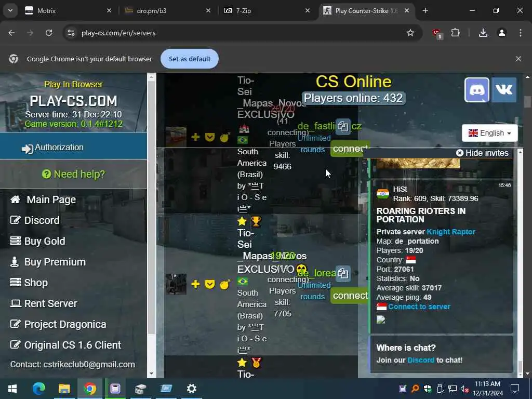The height and width of the screenshot is (399, 532).
Task: View site information icon in address bar
Action: (x=71, y=33)
